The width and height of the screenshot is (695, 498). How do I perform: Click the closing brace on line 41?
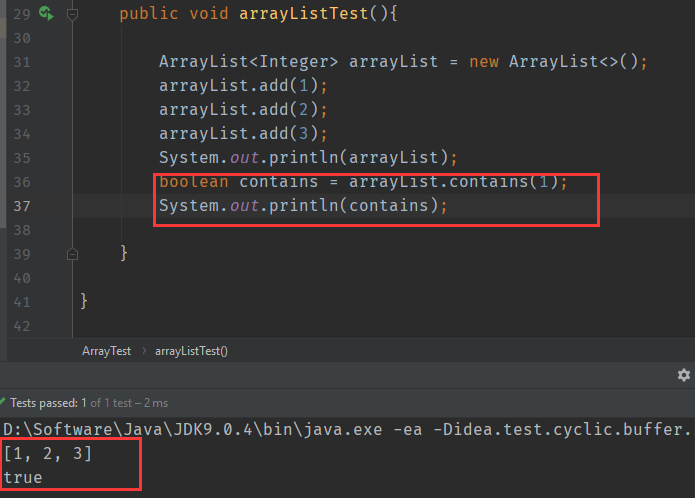pyautogui.click(x=84, y=301)
